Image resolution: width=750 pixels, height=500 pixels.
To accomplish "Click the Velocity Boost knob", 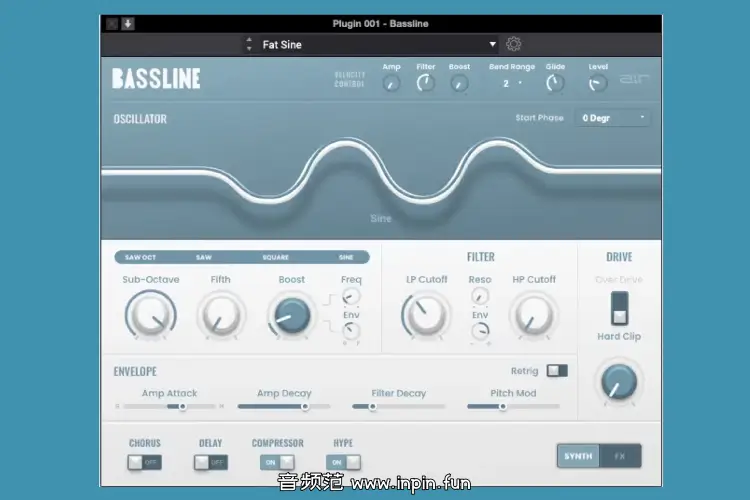I will 459,84.
